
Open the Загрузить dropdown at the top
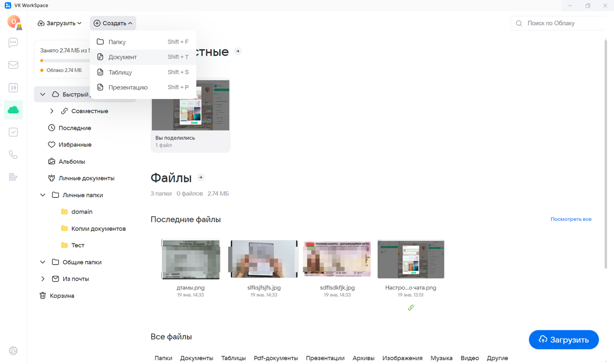(60, 23)
